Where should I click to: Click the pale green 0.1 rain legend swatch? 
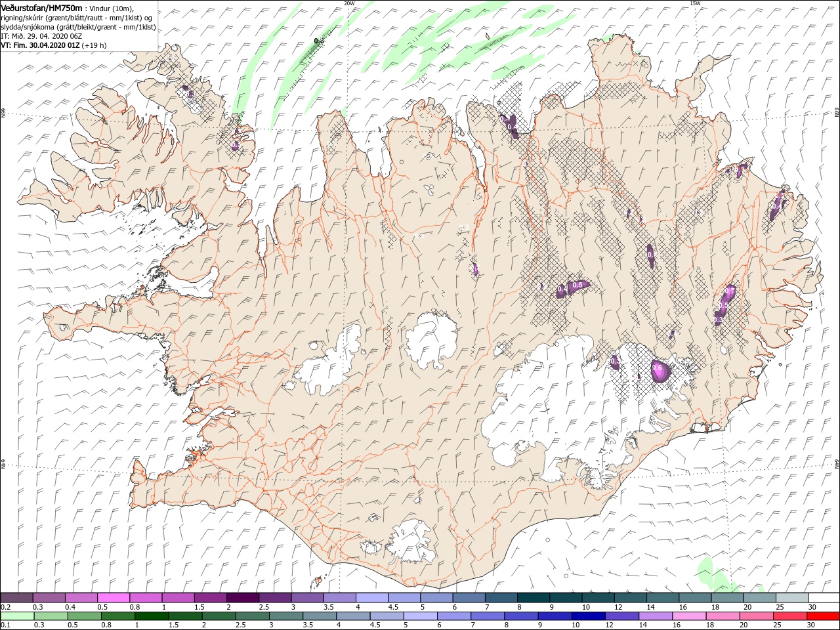click(18, 616)
